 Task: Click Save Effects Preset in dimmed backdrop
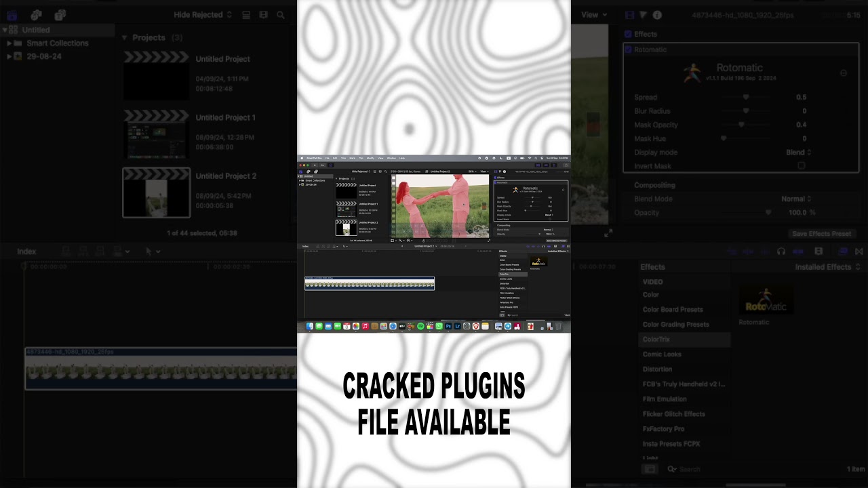pyautogui.click(x=821, y=234)
